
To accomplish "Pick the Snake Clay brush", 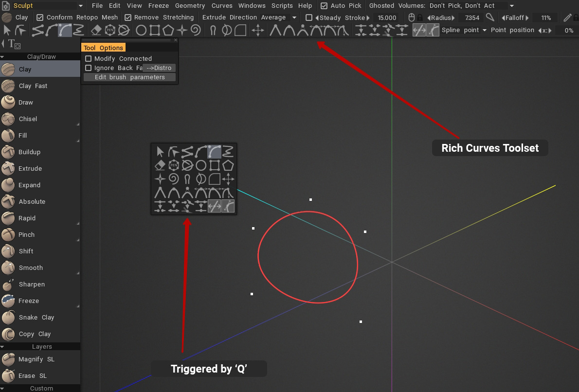I will pyautogui.click(x=36, y=318).
